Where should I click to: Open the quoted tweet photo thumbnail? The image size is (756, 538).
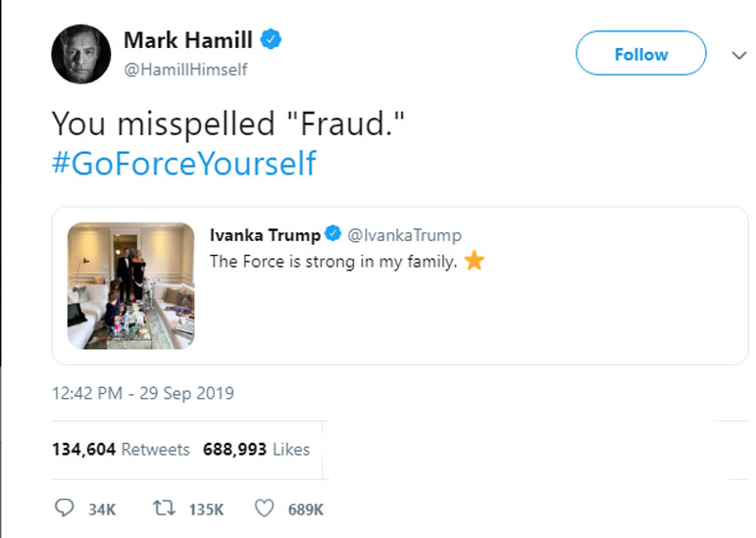pos(130,286)
